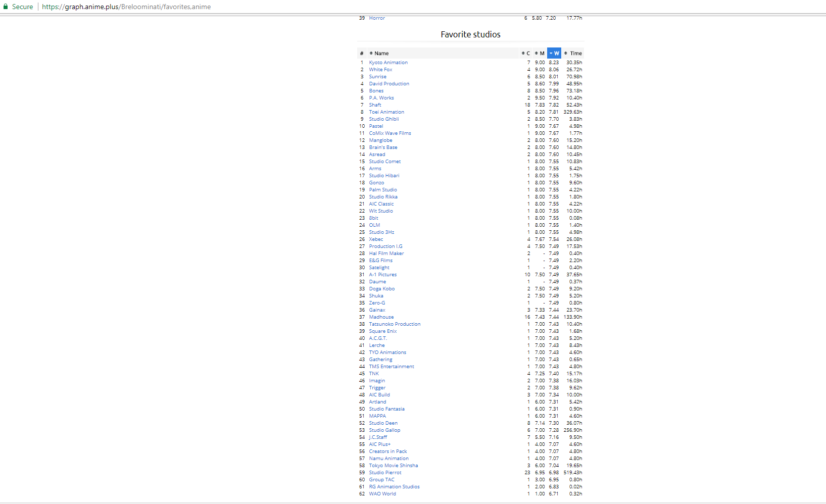Image resolution: width=826 pixels, height=504 pixels.
Task: Open Tokyo Movie Shinsha link
Action: coord(394,466)
